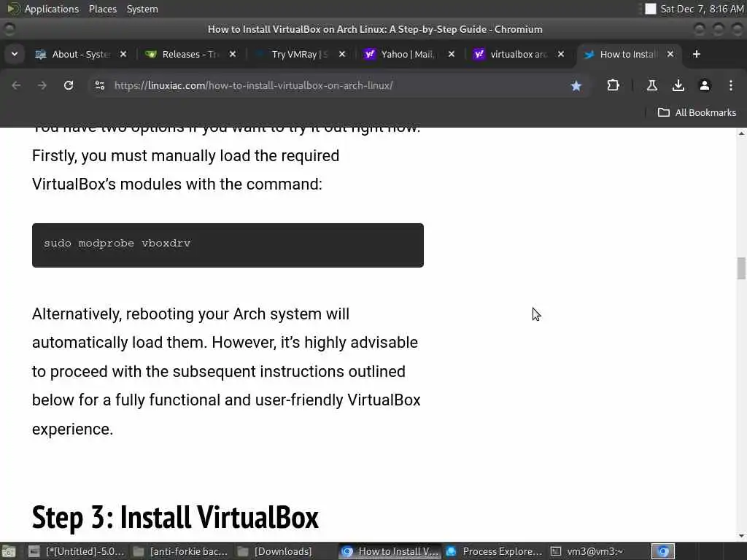Viewport: 747px width, 560px height.
Task: Switch to the Process Explorer taskbar window
Action: [x=495, y=551]
